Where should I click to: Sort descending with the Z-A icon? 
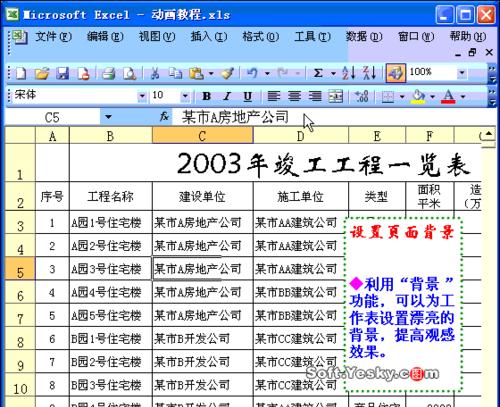click(370, 73)
